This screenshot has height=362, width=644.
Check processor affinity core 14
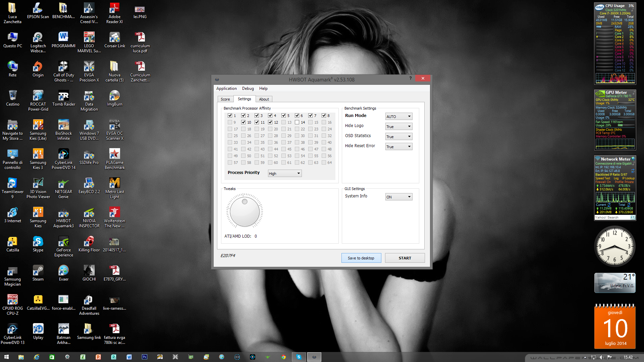click(x=297, y=122)
